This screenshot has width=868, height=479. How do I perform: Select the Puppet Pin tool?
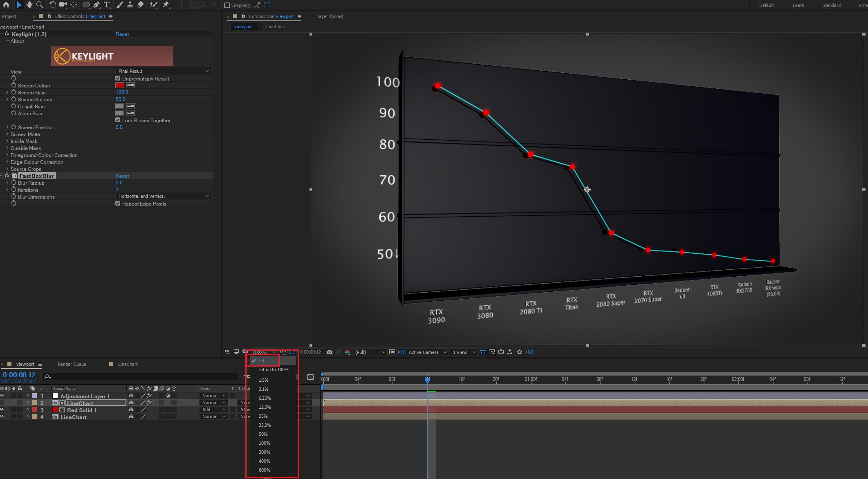coord(166,5)
